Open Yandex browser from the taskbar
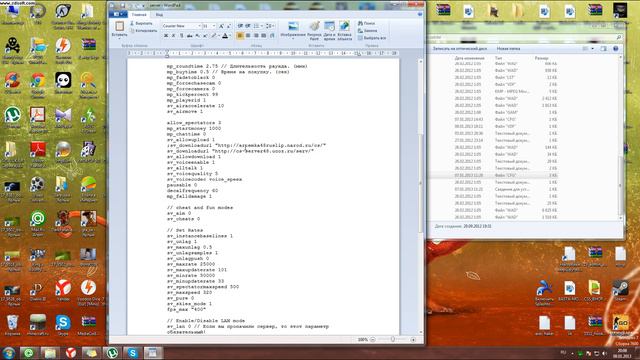 71,353
